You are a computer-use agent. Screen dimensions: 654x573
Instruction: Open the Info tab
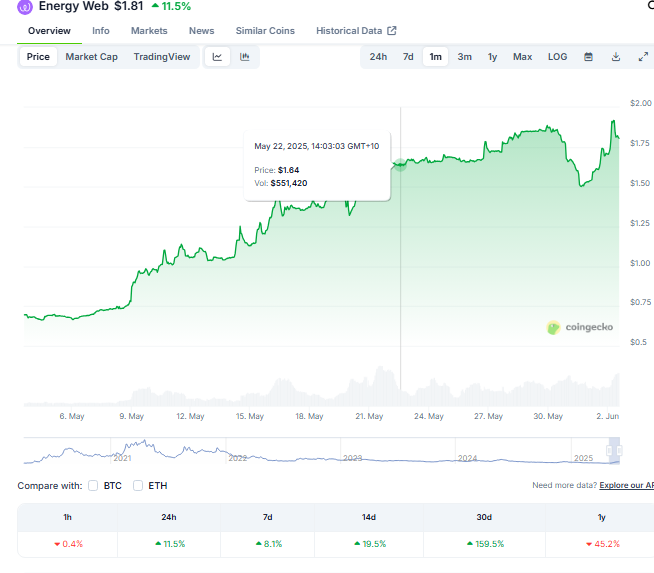pos(101,31)
